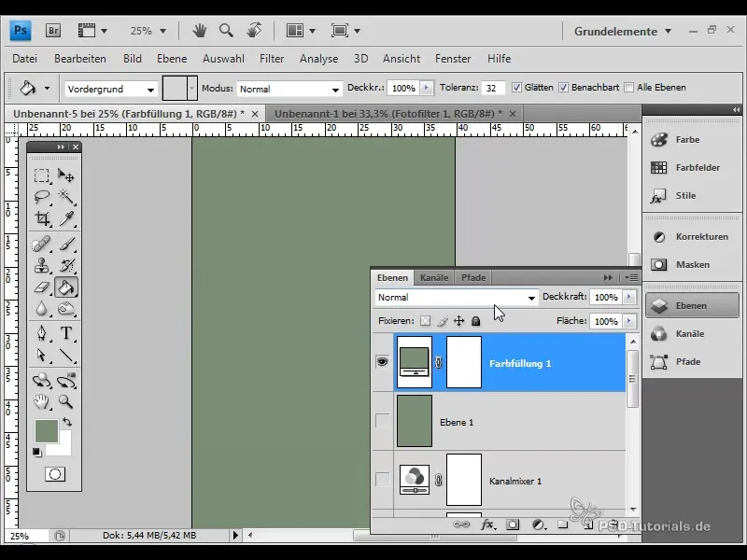Select the Path Selection tool
747x560 pixels.
(41, 356)
